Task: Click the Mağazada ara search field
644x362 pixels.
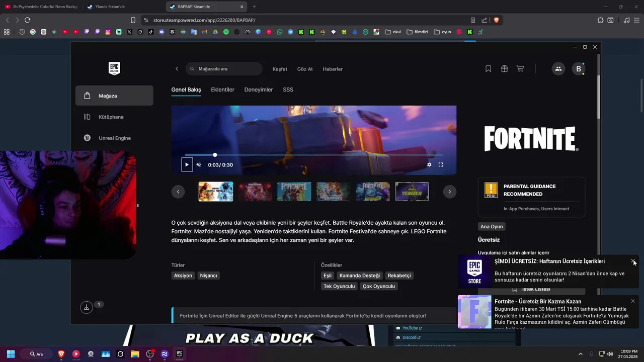Action: (224, 69)
